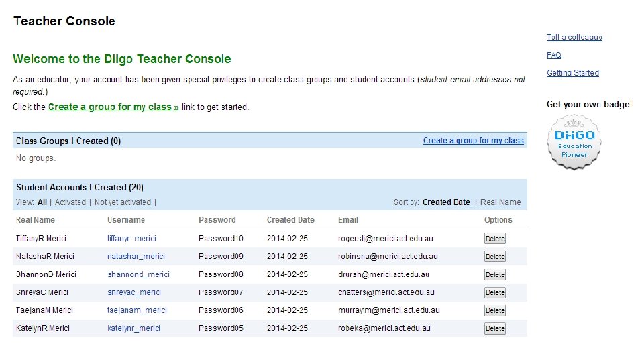Filter by Activated accounts
Image resolution: width=644 pixels, height=362 pixels.
point(70,202)
